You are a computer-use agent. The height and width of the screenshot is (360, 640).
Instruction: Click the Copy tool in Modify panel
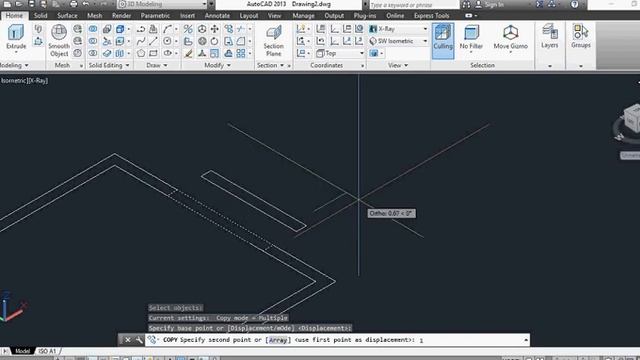point(229,29)
